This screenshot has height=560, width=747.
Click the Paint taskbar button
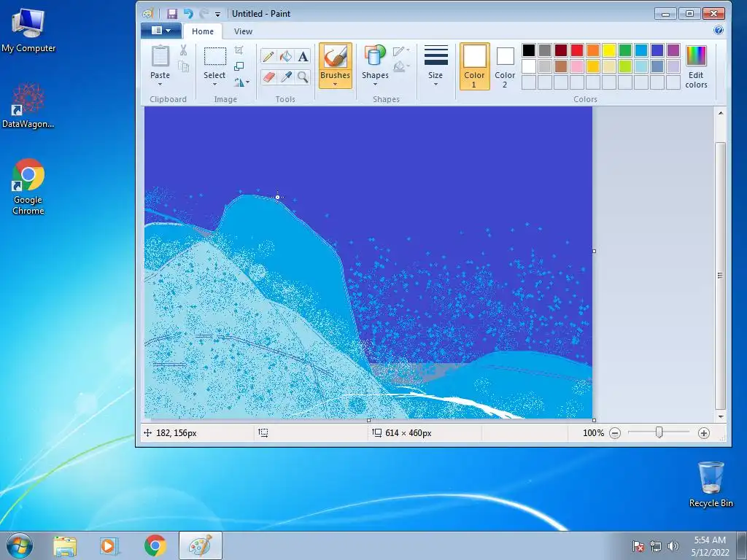[x=200, y=545]
